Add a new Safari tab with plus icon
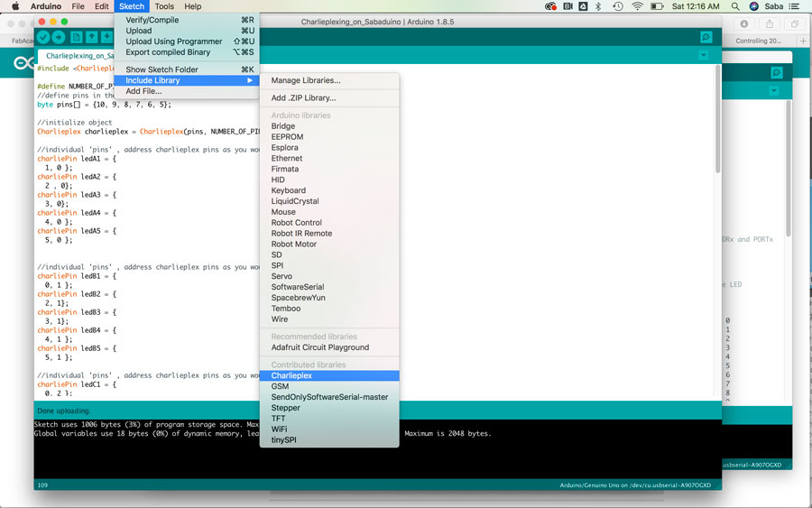This screenshot has width=812, height=508. tap(803, 41)
